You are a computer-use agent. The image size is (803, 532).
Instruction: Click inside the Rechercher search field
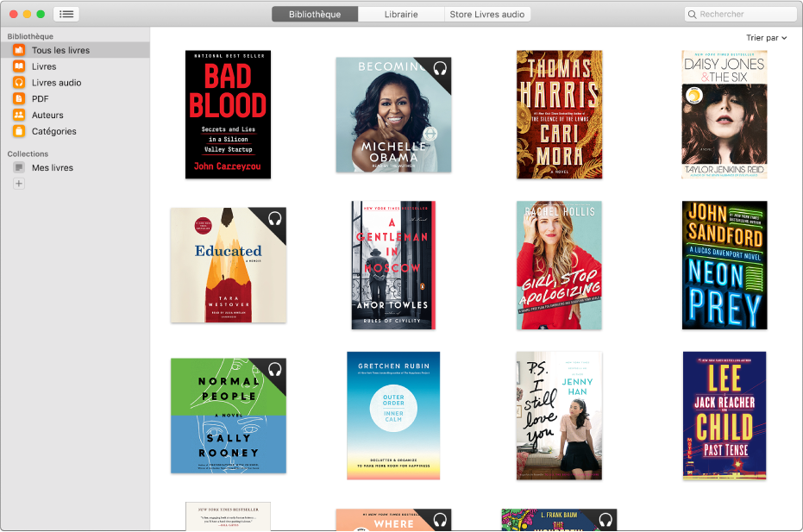[x=741, y=15]
